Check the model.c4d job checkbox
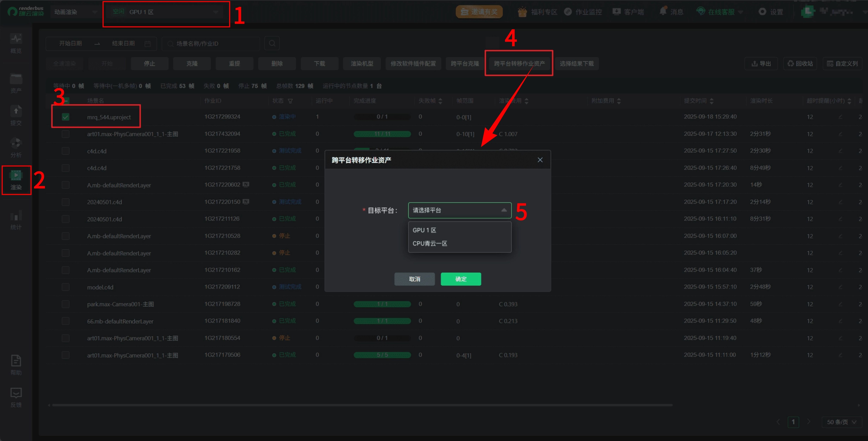 (65, 287)
